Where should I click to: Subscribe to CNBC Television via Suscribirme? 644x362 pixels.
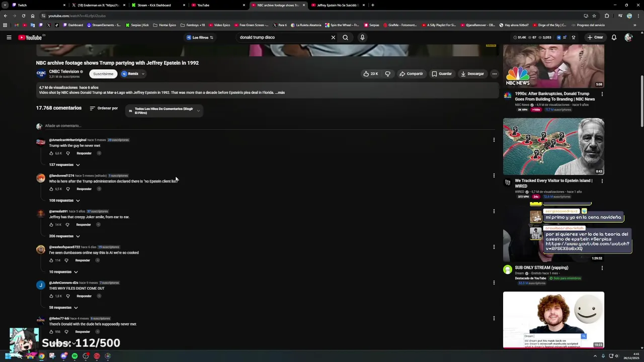click(103, 74)
